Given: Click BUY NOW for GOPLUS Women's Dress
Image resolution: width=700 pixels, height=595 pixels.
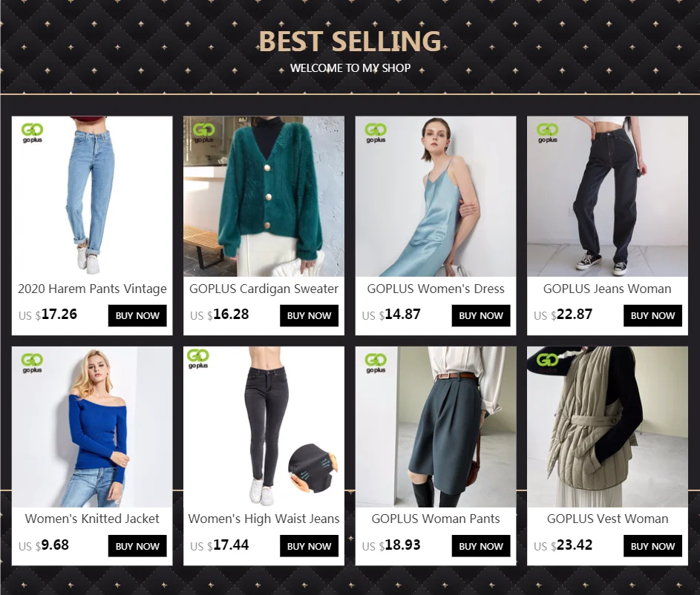Looking at the screenshot, I should tap(481, 316).
